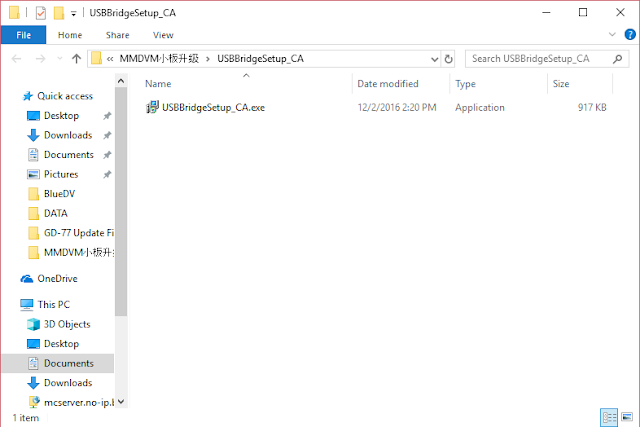Click the This PC computer icon

click(x=27, y=305)
